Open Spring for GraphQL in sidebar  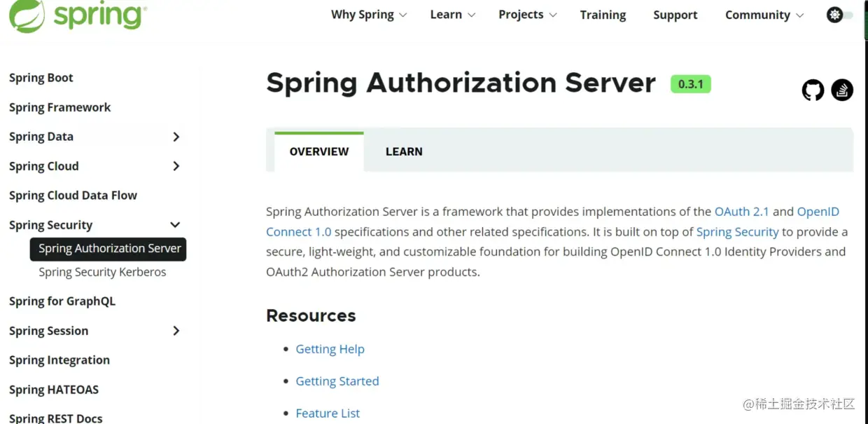[x=62, y=301]
